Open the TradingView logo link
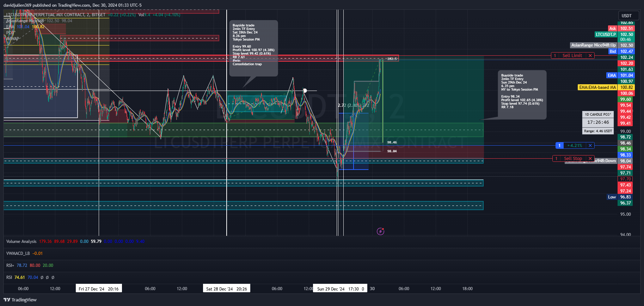644x306 pixels. click(20, 300)
